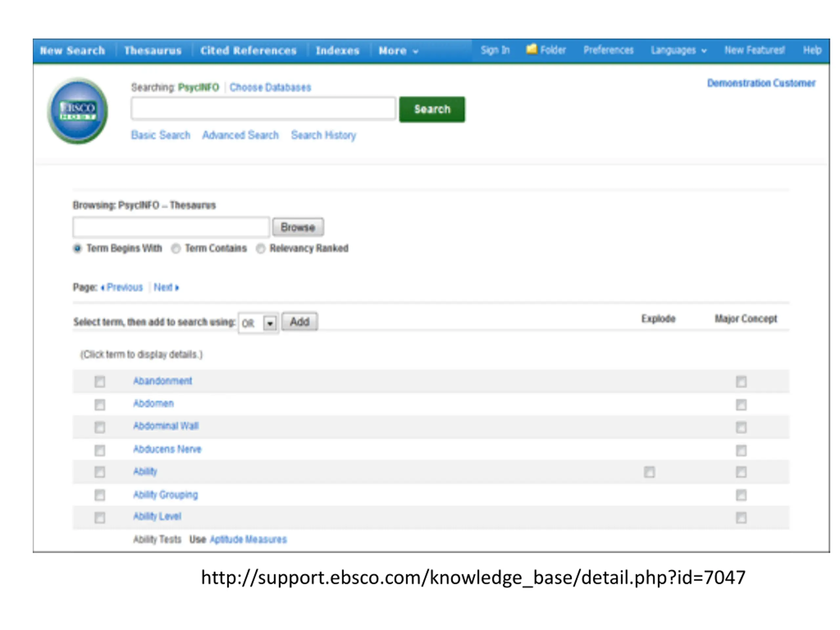
Task: Expand the More dropdown menu
Action: 398,51
